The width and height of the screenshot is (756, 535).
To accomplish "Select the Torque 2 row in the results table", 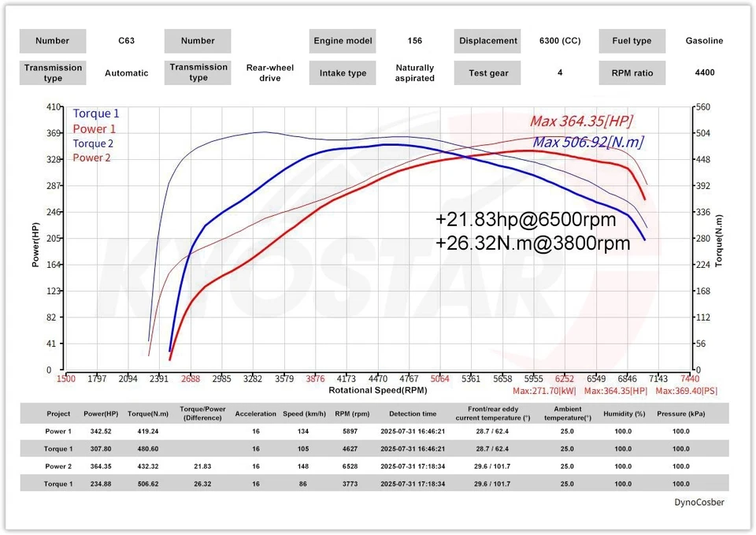I will (57, 483).
